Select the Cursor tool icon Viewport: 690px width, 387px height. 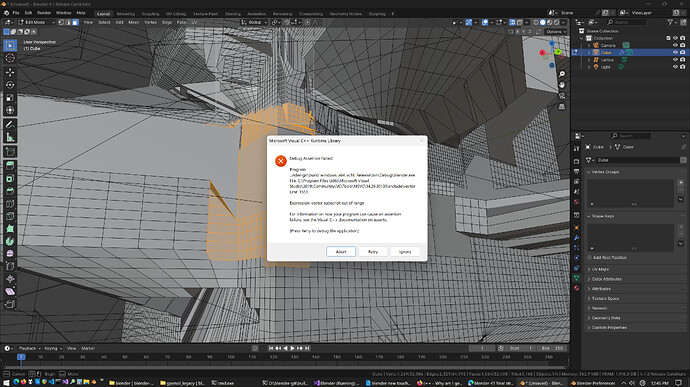[x=10, y=58]
